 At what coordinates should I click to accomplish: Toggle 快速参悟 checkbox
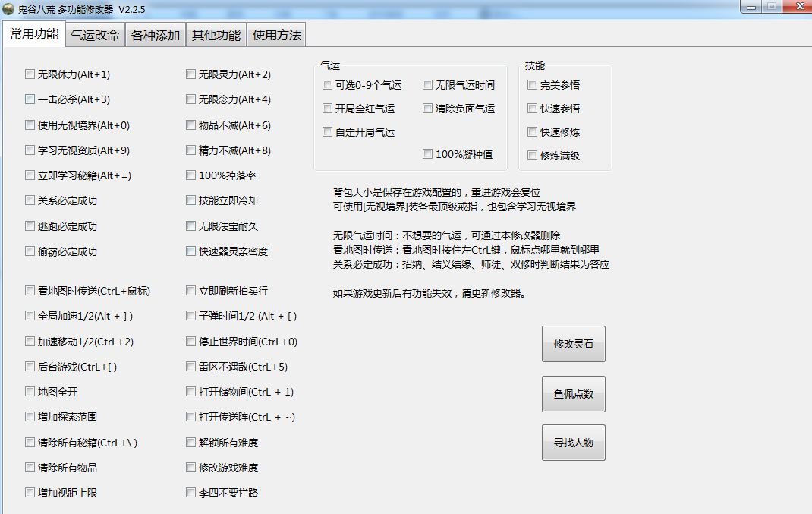click(533, 109)
